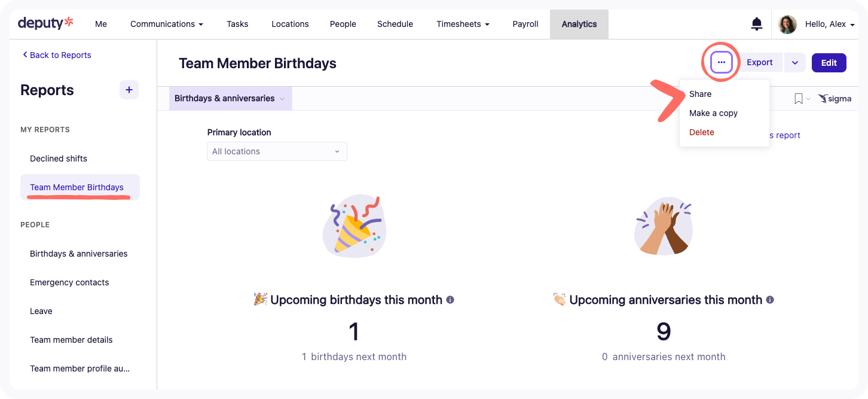Click the Edit button
The image size is (868, 399).
coord(829,62)
